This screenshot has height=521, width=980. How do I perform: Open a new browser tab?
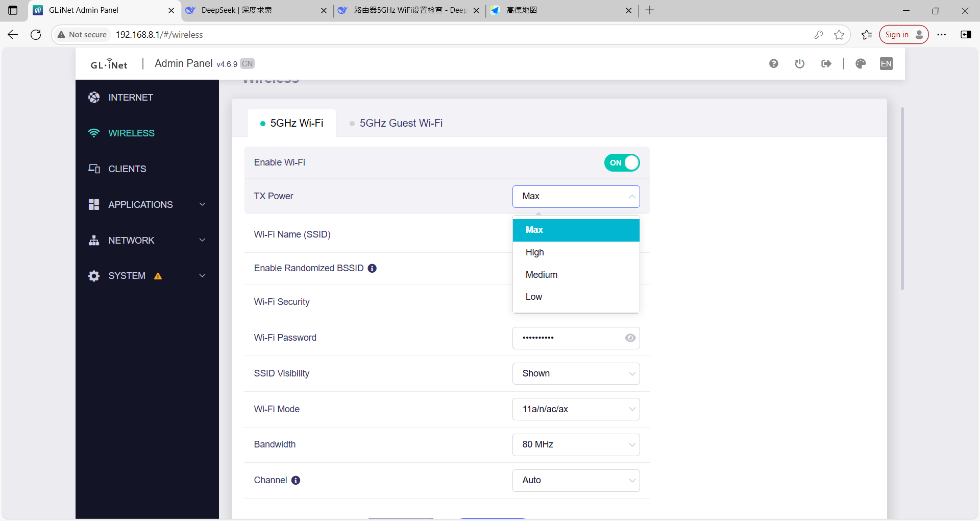click(x=650, y=10)
